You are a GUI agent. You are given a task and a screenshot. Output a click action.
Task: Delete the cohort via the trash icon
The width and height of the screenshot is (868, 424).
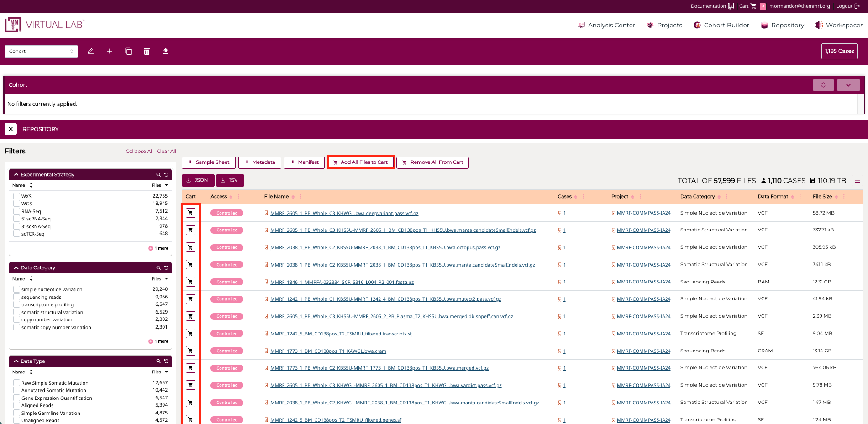click(x=147, y=51)
